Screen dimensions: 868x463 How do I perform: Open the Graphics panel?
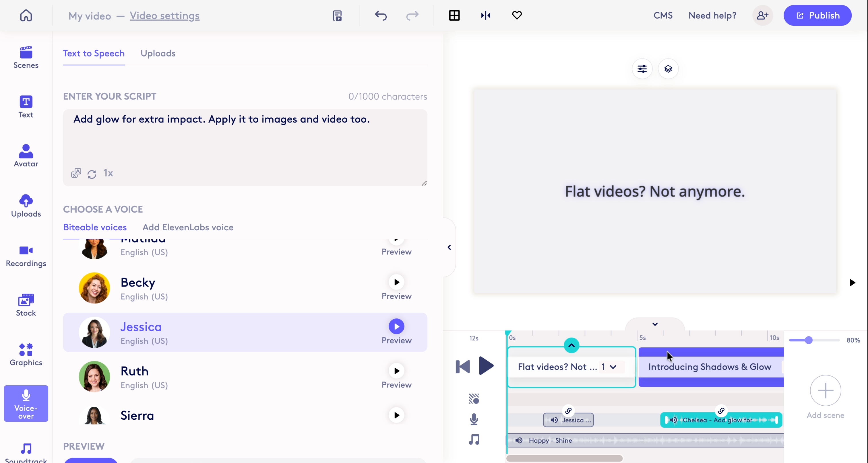[26, 354]
